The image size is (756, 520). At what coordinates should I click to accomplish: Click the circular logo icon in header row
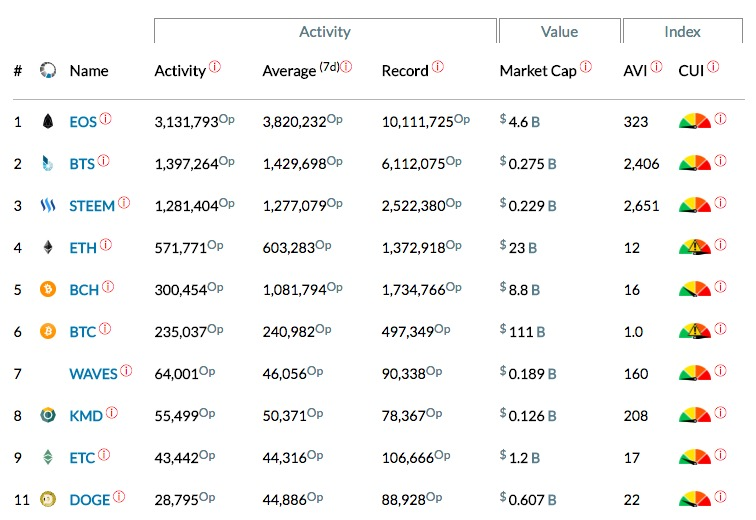[48, 70]
